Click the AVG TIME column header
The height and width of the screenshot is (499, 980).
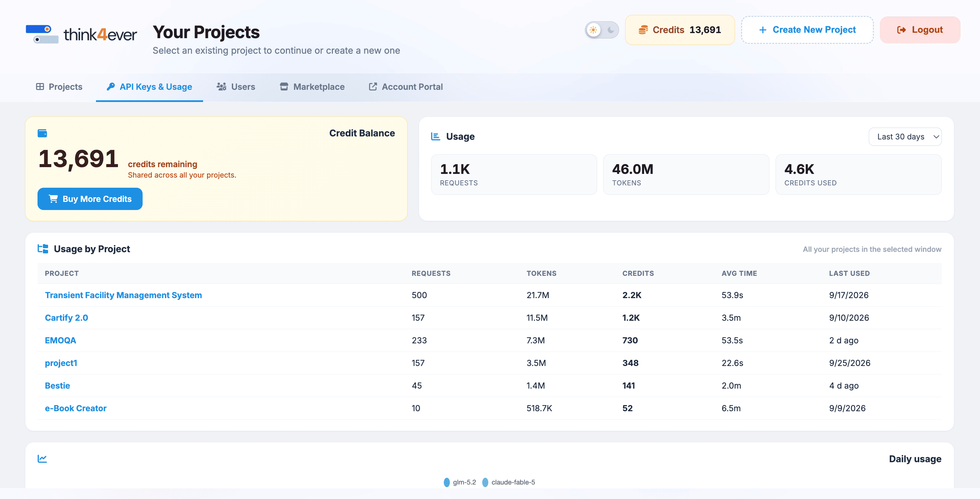point(739,273)
